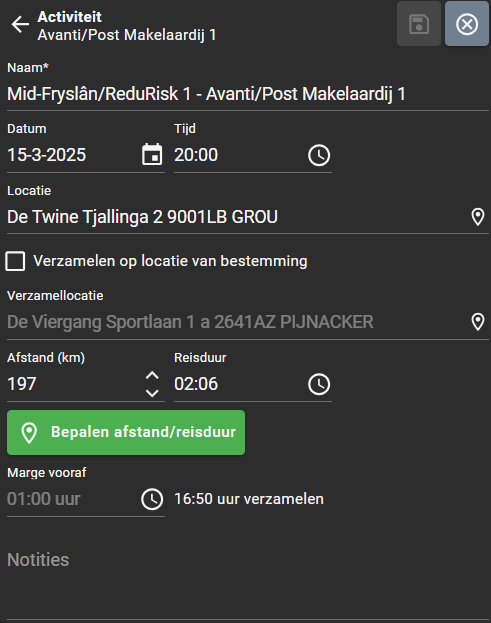Cancel with the circled X button
Screen dimensions: 491x623
point(467,24)
